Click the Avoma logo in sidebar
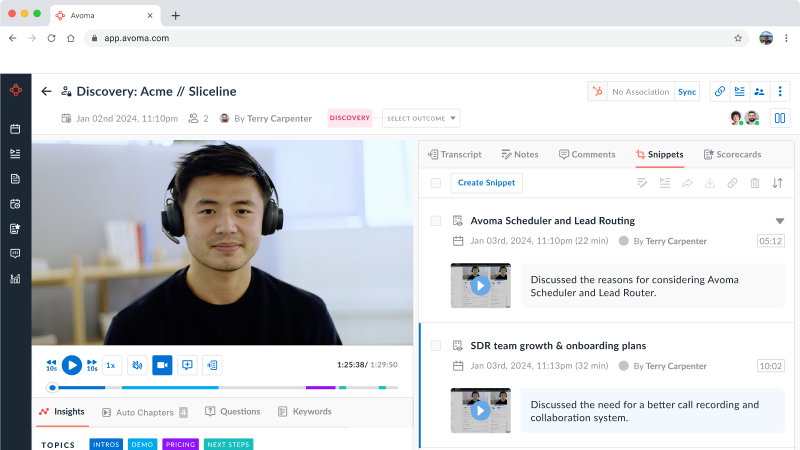This screenshot has height=450, width=800. (x=16, y=90)
